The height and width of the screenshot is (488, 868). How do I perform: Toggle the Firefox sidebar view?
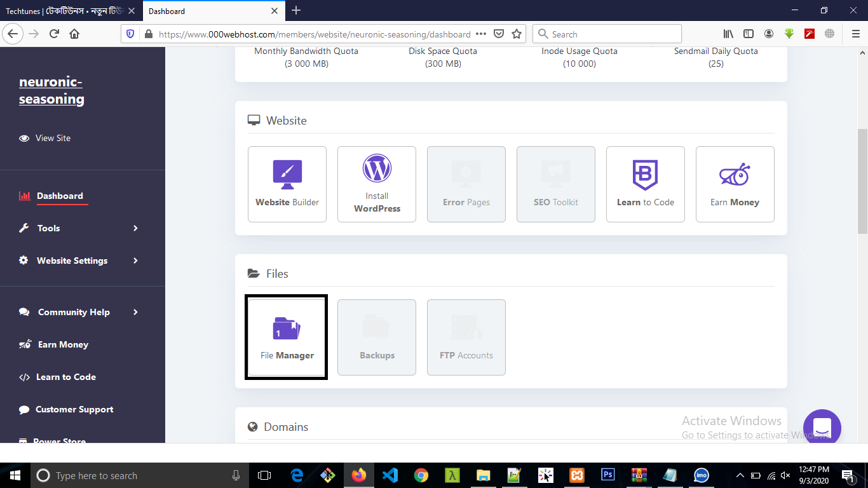click(x=749, y=34)
